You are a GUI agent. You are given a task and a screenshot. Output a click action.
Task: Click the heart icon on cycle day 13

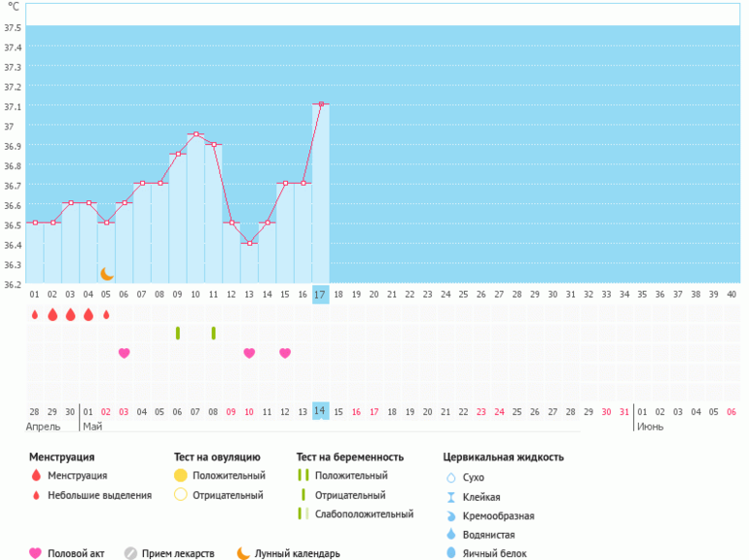[x=249, y=353]
